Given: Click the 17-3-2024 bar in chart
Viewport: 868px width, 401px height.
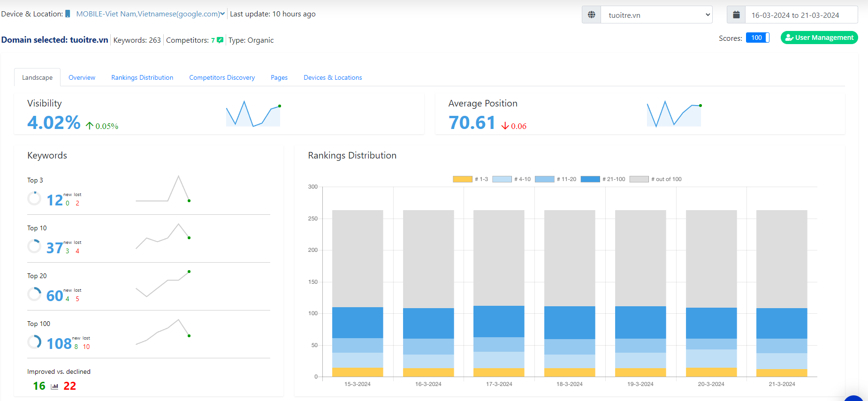Looking at the screenshot, I should [499, 294].
